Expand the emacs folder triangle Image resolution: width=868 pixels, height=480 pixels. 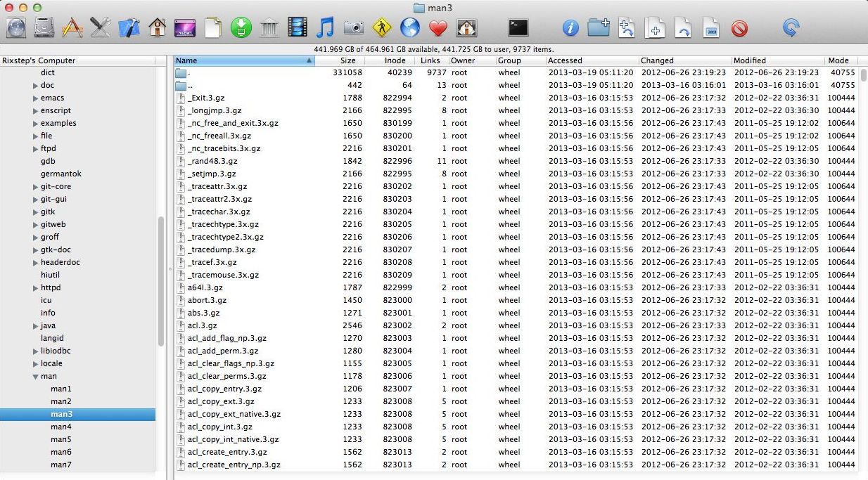click(x=35, y=98)
